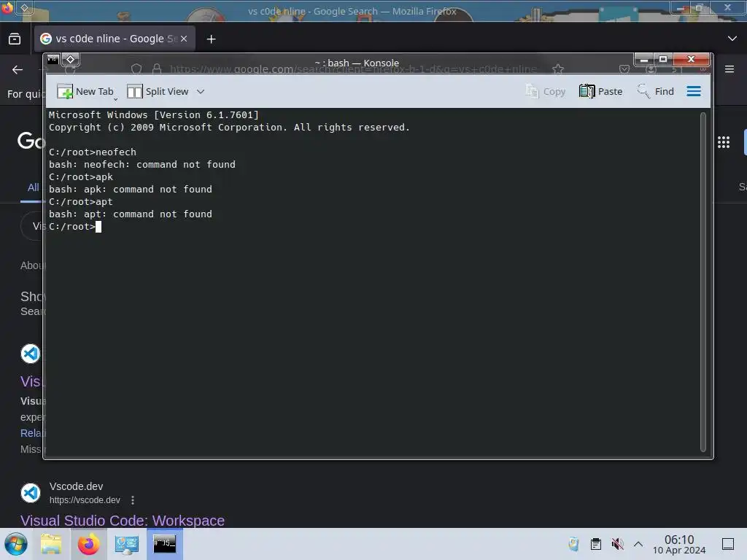Image resolution: width=747 pixels, height=560 pixels.
Task: Open a new Firefox tab with plus
Action: (211, 39)
